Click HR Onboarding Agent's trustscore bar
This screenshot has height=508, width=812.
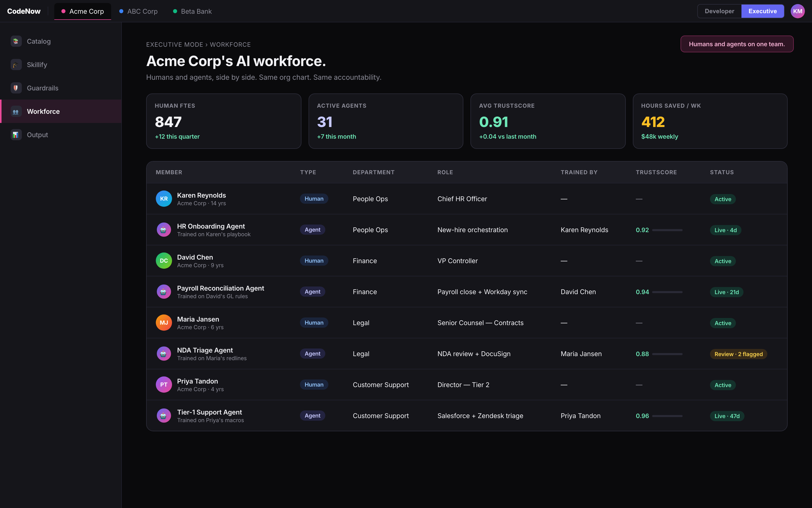coord(667,230)
